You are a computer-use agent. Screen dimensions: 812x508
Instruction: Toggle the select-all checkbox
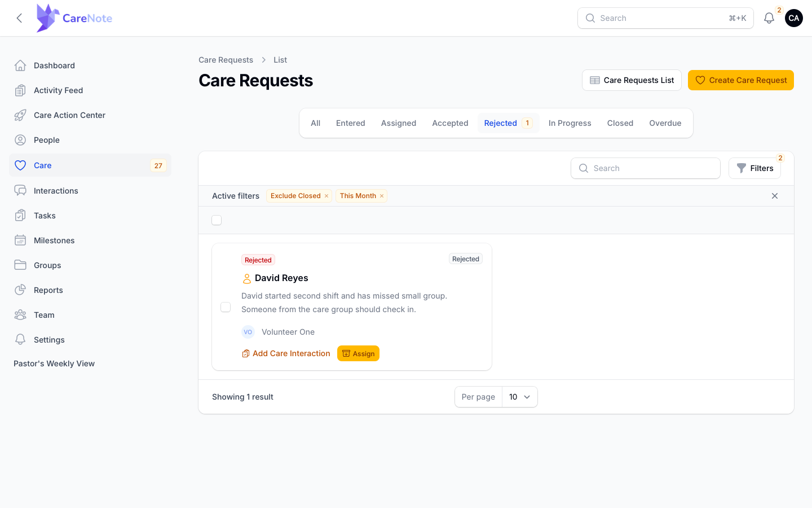tap(217, 220)
